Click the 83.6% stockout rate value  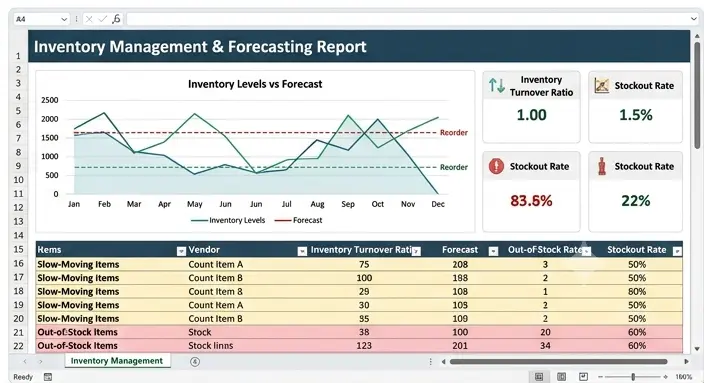(531, 200)
